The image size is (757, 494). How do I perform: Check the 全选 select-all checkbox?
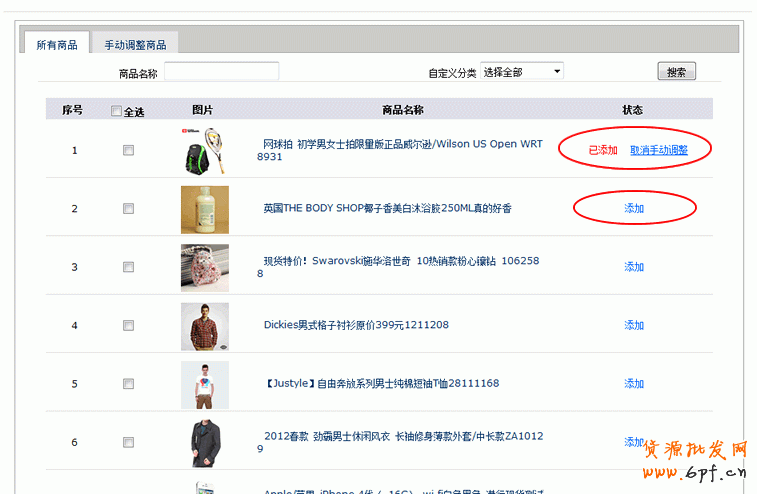[x=117, y=111]
